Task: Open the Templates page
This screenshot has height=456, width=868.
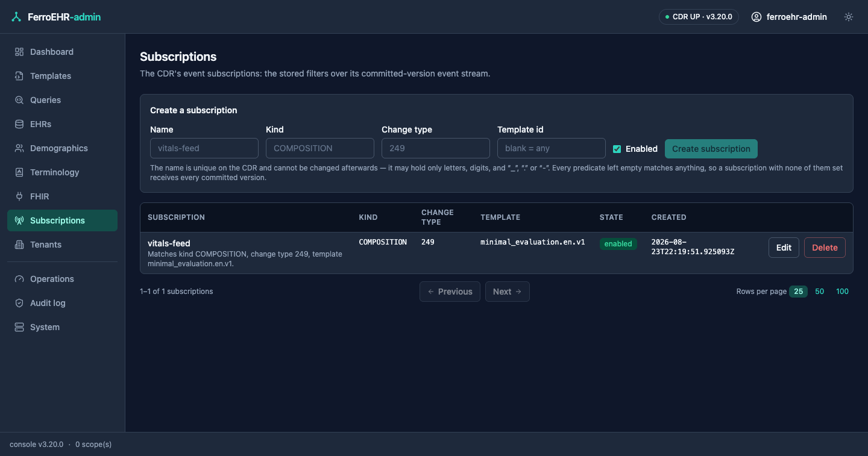Action: (62, 76)
